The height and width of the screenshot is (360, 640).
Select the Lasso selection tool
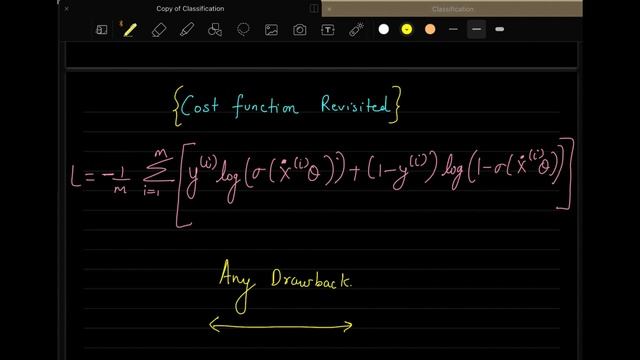tap(243, 29)
